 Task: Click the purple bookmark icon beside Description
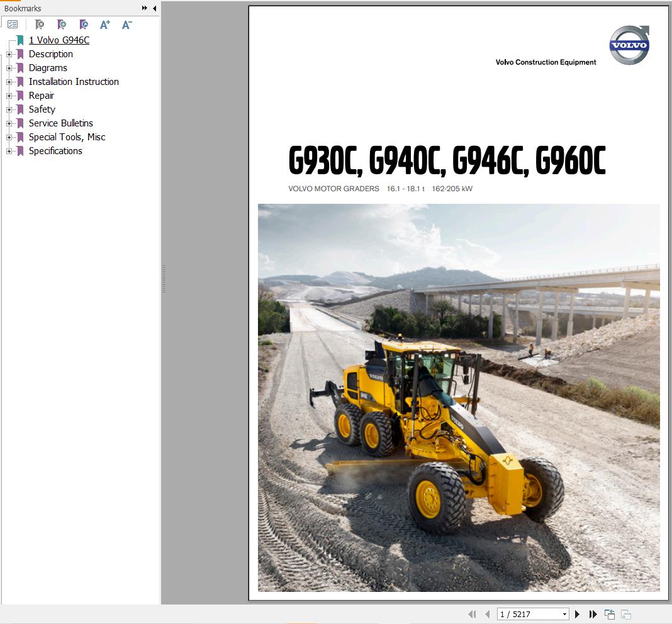(x=20, y=54)
